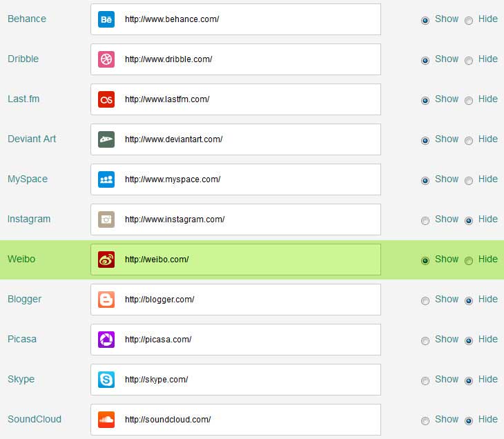Select the Show radio button for Behance
Screen dimensions: 504x439
425,21
